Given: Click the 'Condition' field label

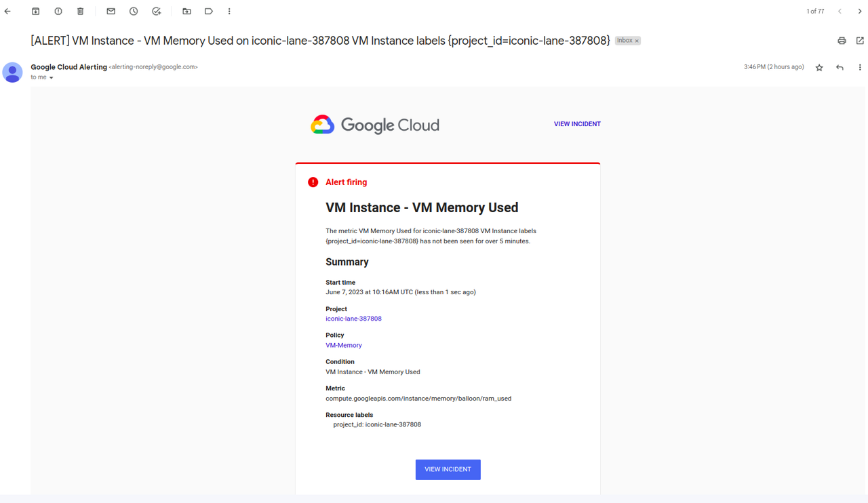Looking at the screenshot, I should point(340,362).
